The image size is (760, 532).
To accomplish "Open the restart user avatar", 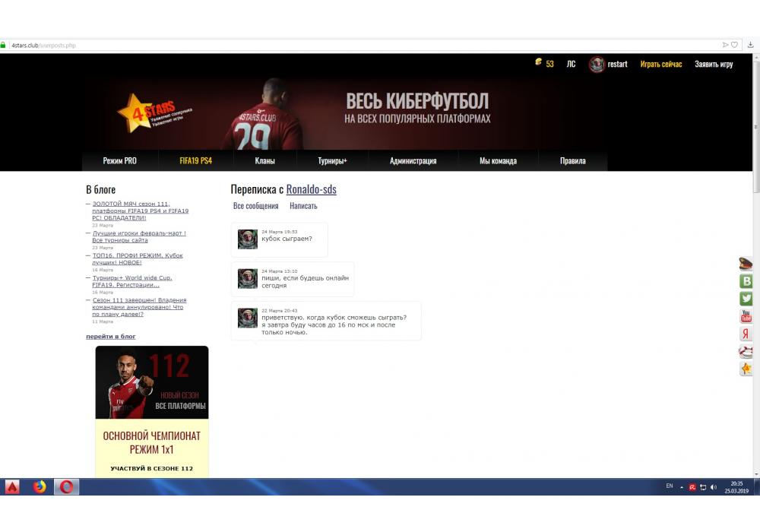I will click(x=597, y=64).
